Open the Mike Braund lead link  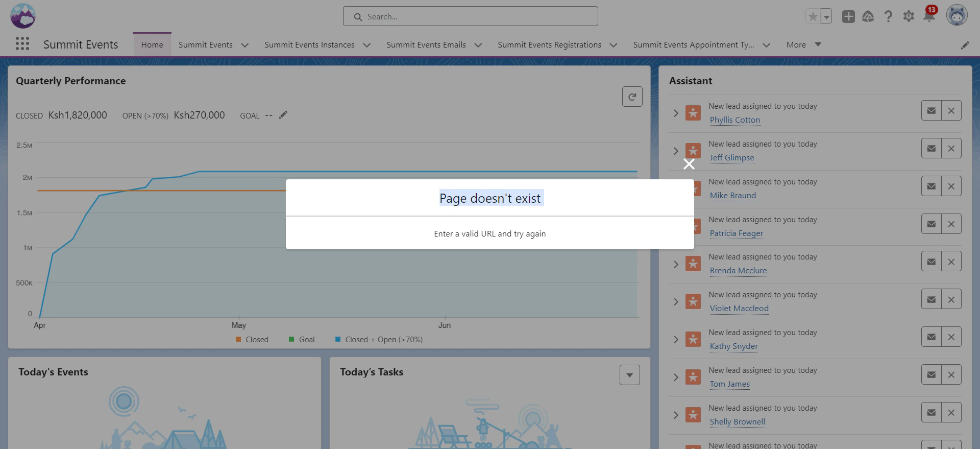pos(733,196)
